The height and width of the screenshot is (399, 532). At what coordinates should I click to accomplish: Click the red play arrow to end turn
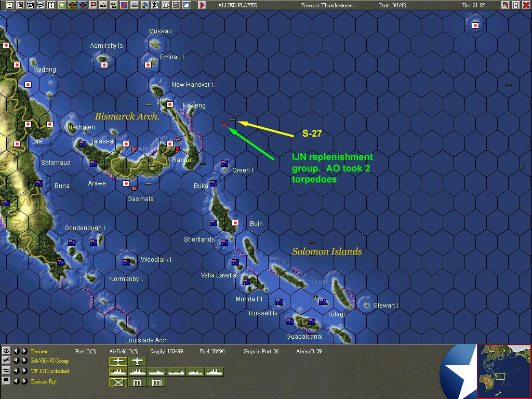pyautogui.click(x=202, y=5)
